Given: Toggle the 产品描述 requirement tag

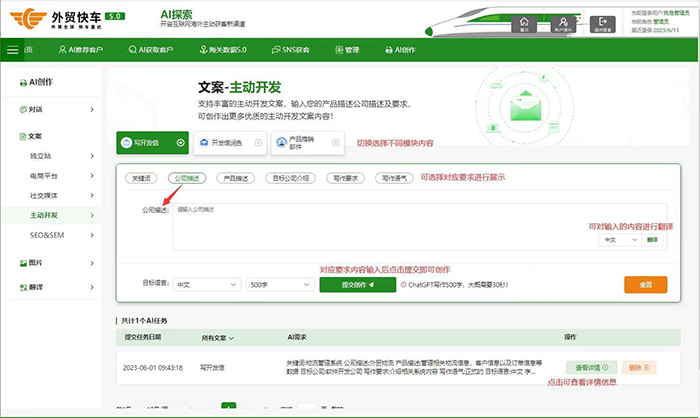Looking at the screenshot, I should [235, 178].
